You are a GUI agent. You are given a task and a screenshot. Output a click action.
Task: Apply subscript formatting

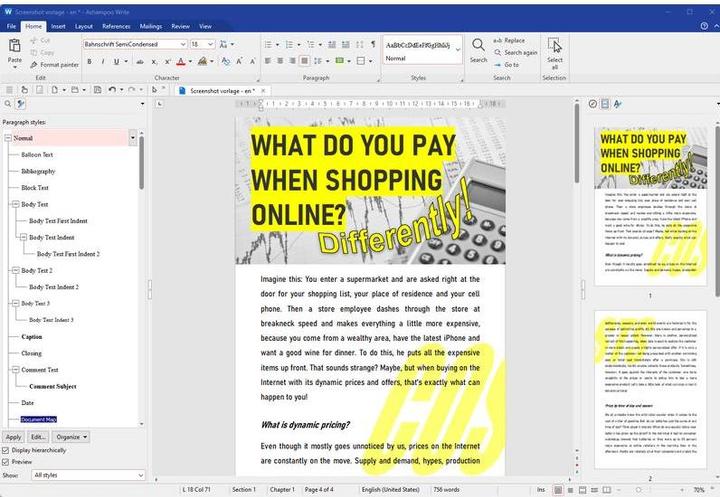pyautogui.click(x=154, y=62)
